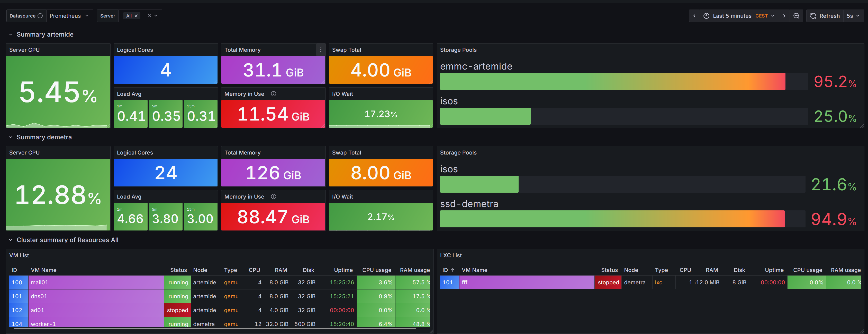Collapse the Summary artemide row
Viewport: 868px width, 334px height.
11,35
